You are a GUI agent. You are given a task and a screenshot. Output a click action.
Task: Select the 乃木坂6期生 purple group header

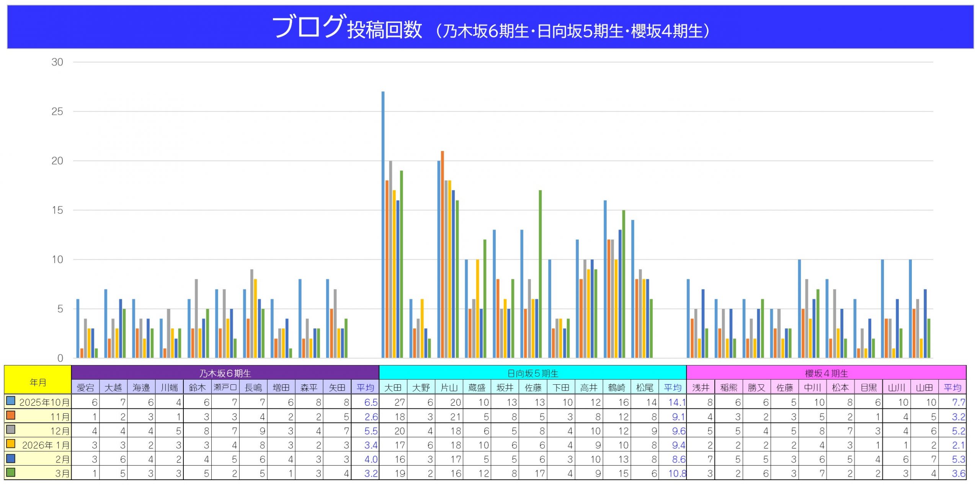click(225, 373)
